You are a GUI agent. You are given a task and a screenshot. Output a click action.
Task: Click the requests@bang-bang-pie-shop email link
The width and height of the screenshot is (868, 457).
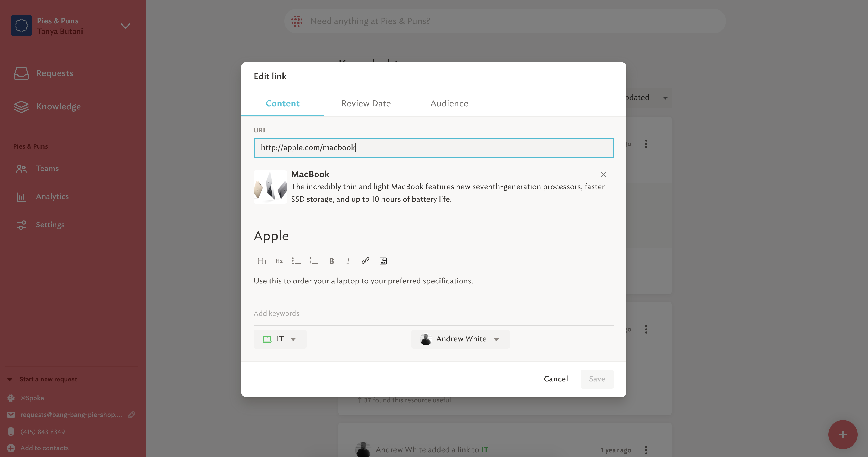click(71, 415)
